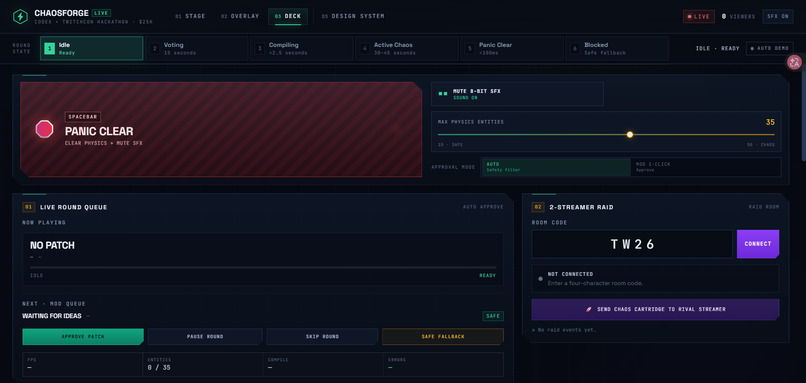Click the Skip Round button
Viewport: 806px width, 383px height.
(322, 337)
